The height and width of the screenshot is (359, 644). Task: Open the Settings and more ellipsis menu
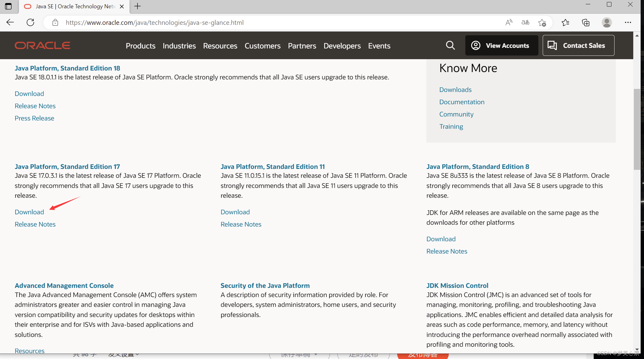(628, 22)
